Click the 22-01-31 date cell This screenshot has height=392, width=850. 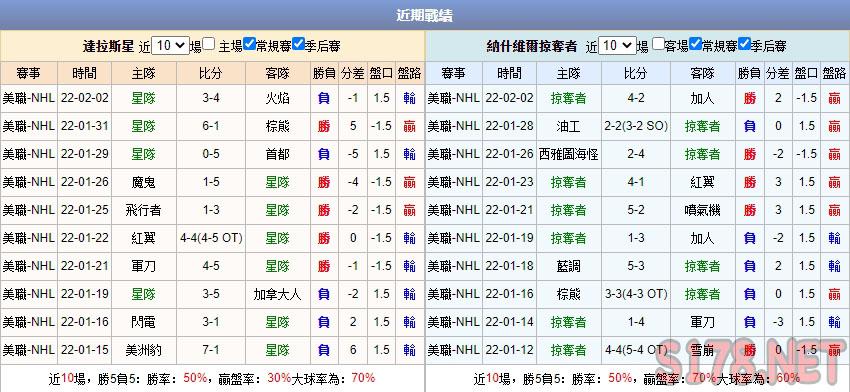click(85, 126)
